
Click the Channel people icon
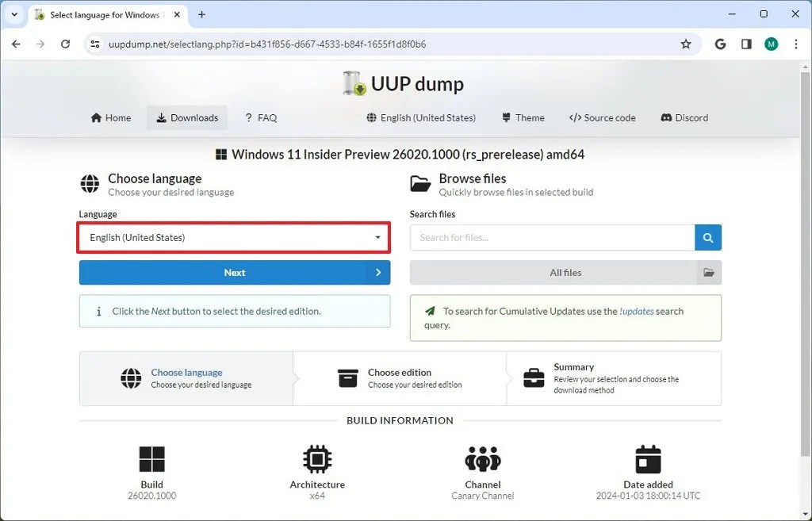482,459
